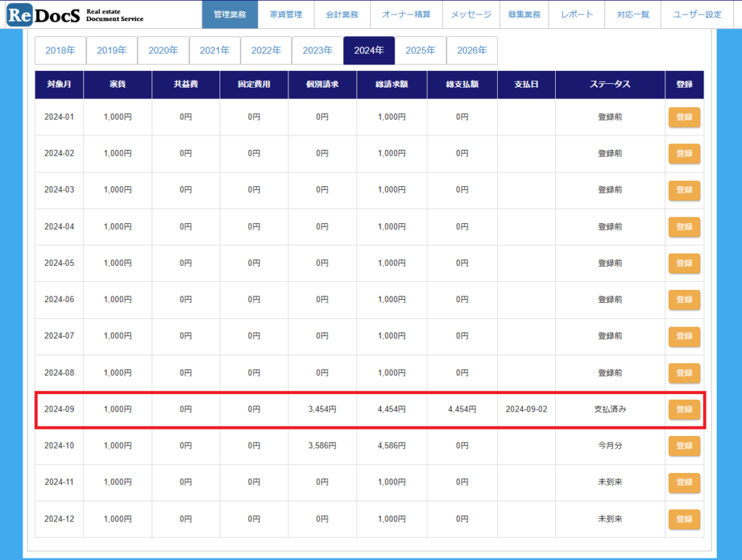This screenshot has width=742, height=560.
Task: Click 登録 button for 2024-05 row
Action: (x=684, y=263)
